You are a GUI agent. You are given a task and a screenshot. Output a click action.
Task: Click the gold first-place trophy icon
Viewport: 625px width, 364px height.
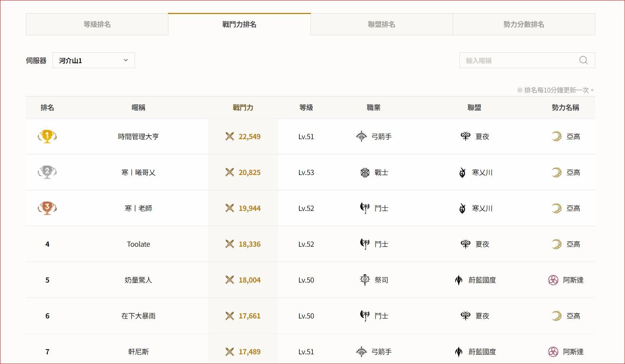[47, 136]
